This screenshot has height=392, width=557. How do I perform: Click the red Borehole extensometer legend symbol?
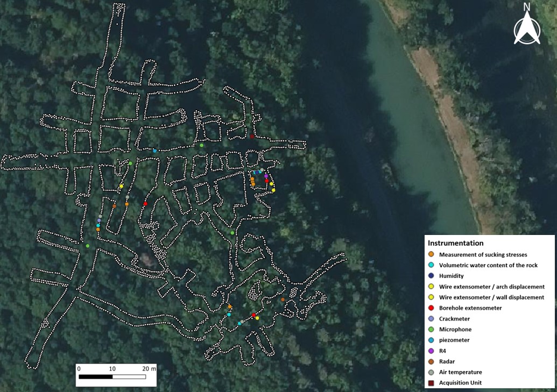[x=431, y=308]
